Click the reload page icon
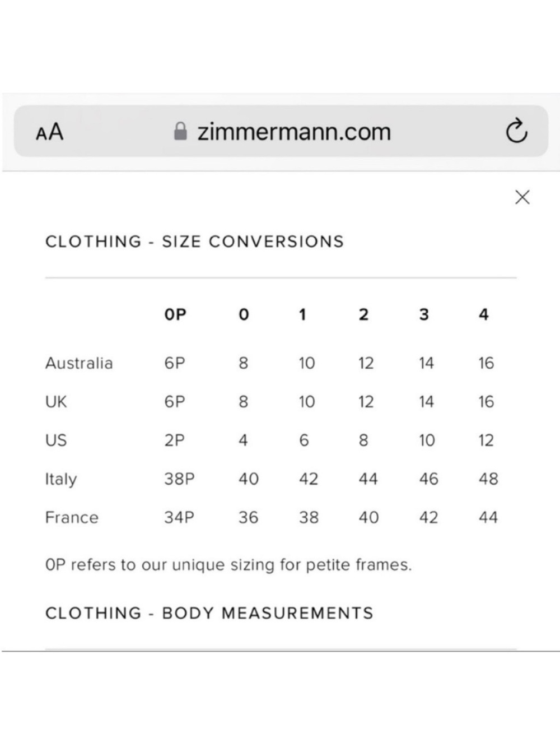560x747 pixels. (516, 131)
